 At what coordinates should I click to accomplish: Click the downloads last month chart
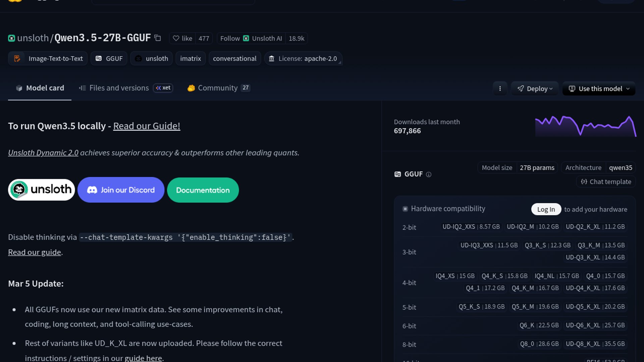click(586, 126)
